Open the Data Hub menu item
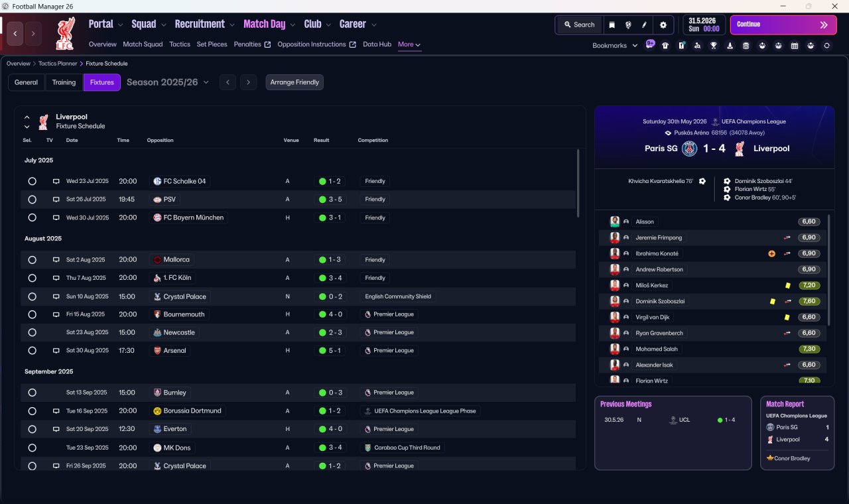The image size is (849, 504). coord(377,44)
